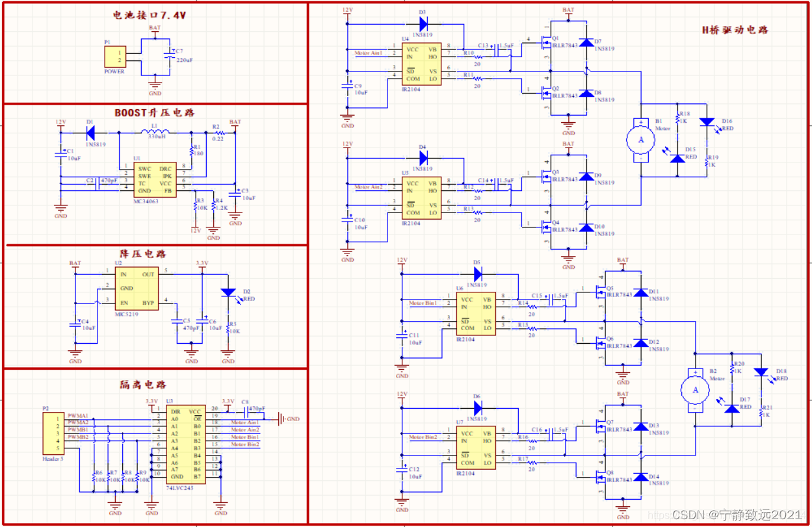Click the CSDN watermark text
The height and width of the screenshot is (527, 812).
(737, 515)
